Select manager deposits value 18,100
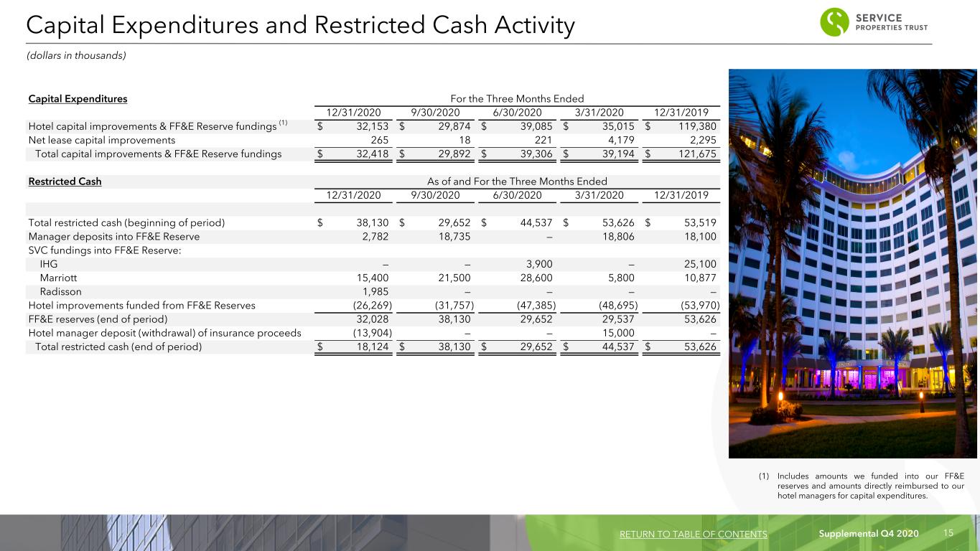 (699, 236)
